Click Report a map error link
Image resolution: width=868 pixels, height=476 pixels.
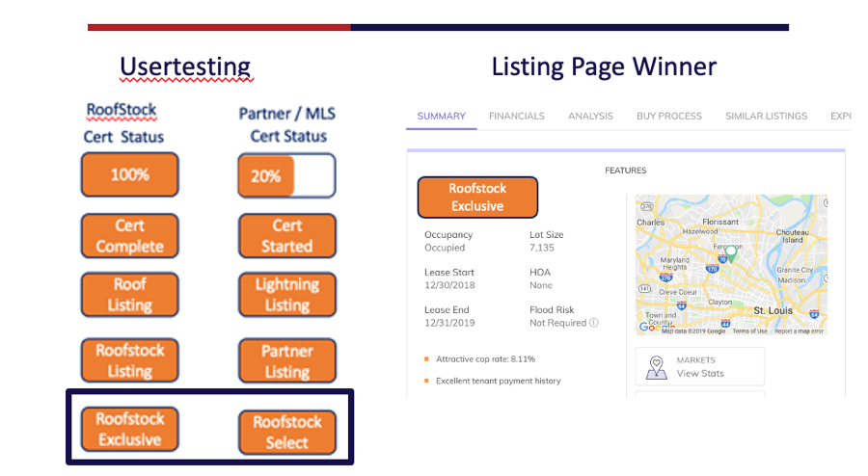point(799,331)
